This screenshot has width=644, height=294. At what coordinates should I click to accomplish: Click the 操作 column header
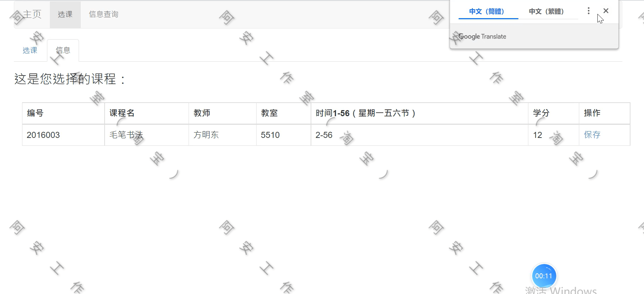tap(605, 113)
